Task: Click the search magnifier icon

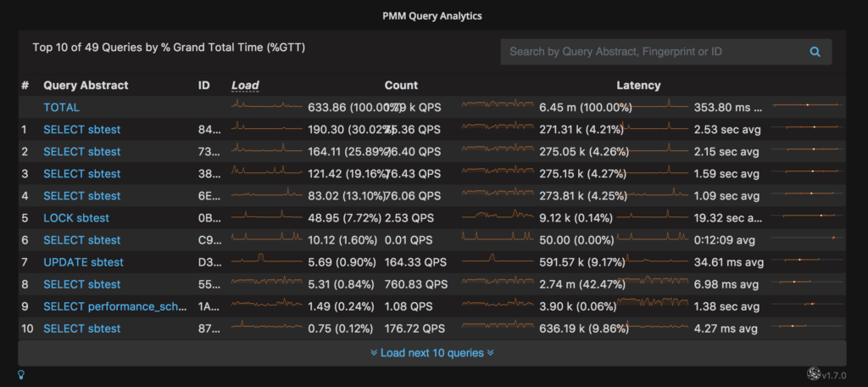Action: (815, 52)
